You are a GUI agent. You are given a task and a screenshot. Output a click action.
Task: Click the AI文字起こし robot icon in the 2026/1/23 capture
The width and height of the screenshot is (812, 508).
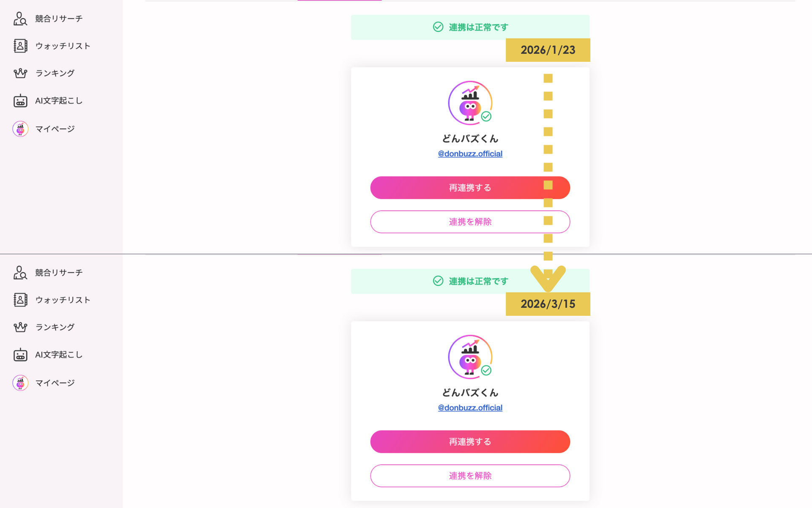click(x=20, y=101)
